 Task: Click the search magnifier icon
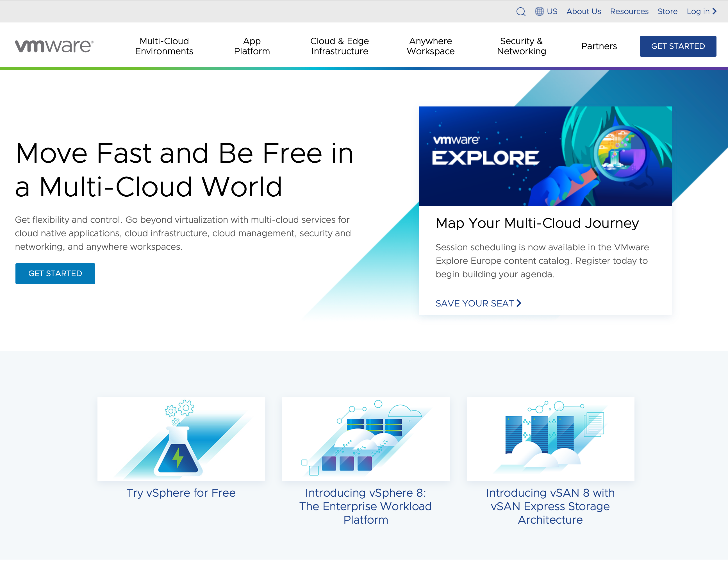pyautogui.click(x=521, y=12)
